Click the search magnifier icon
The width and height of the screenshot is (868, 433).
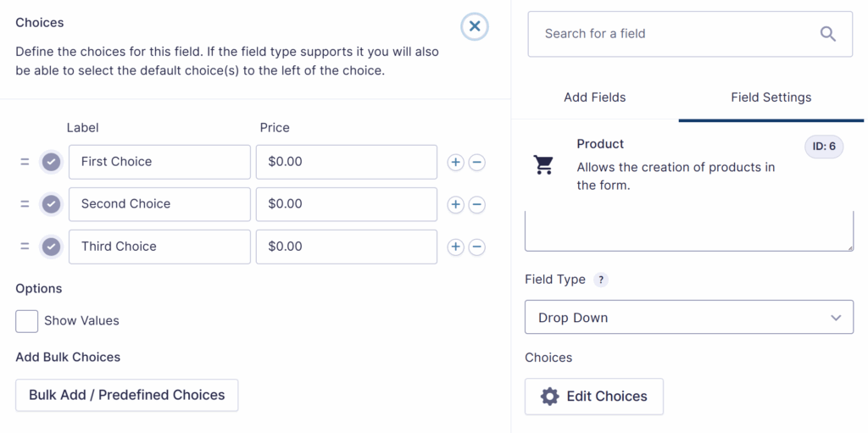click(828, 34)
